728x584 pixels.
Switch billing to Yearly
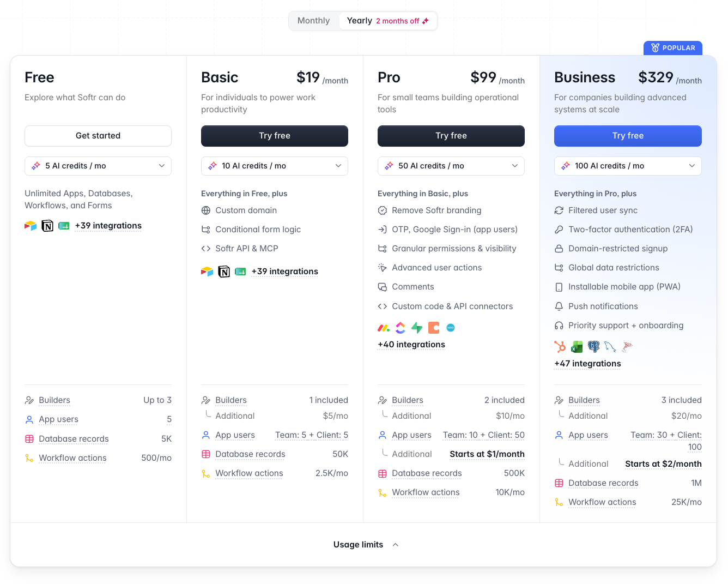click(388, 21)
